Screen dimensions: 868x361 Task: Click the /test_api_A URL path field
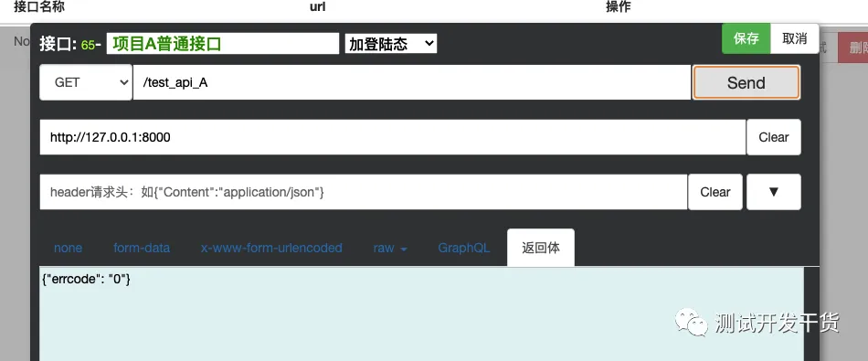pos(411,82)
